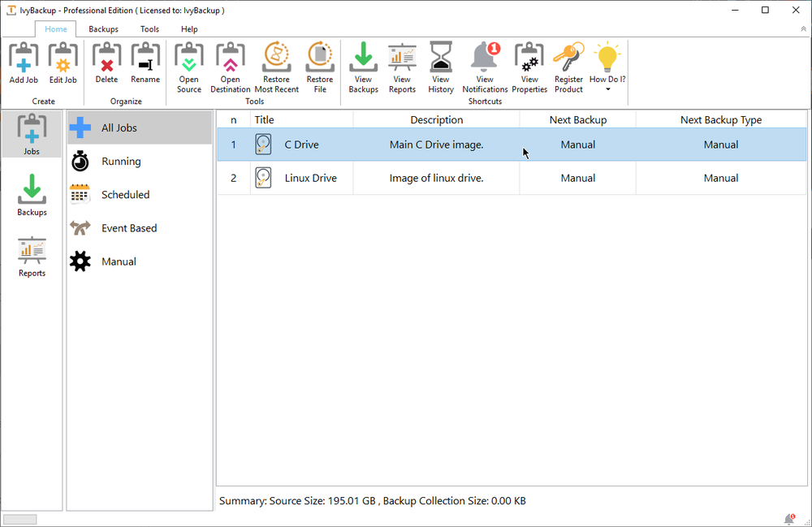Image resolution: width=812 pixels, height=527 pixels.
Task: Sort by Next Backup Type column header
Action: (x=721, y=119)
